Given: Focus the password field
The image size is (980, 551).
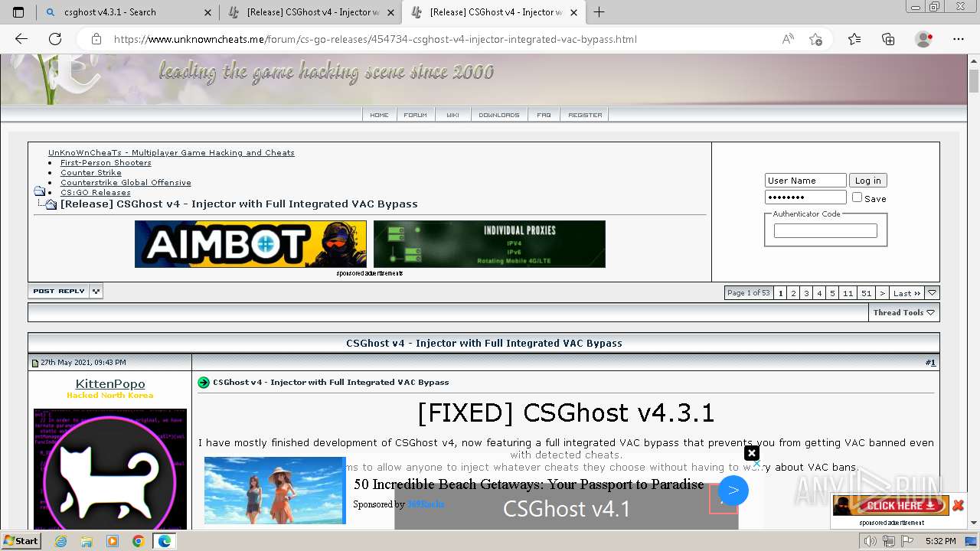Looking at the screenshot, I should pos(805,197).
